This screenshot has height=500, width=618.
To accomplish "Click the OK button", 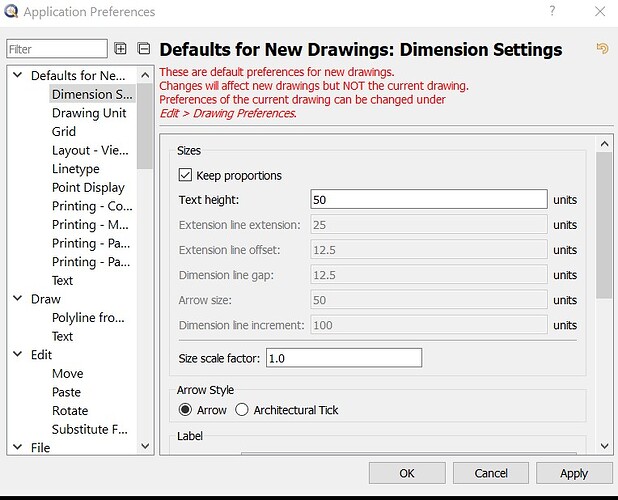I will tap(407, 473).
